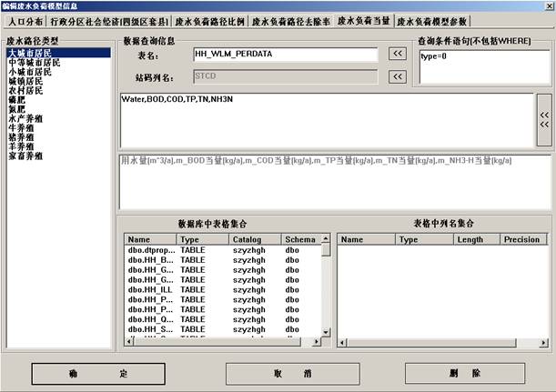Go to the 废水负荷模型参数 tab
Screen dimensions: 556x392
433,19
